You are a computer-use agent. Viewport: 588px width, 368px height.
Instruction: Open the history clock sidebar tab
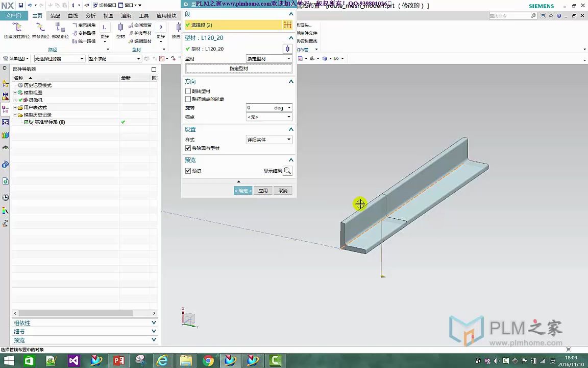pos(5,197)
